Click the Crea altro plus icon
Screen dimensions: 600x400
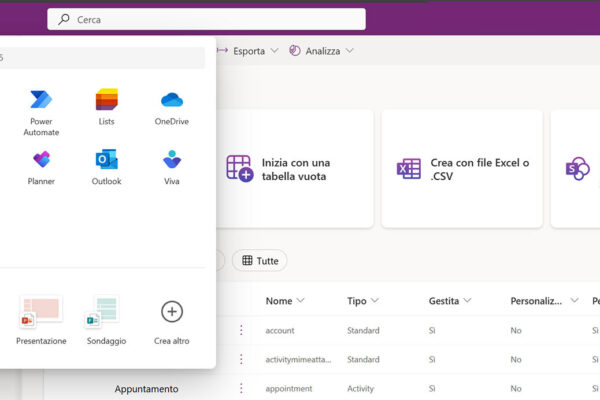point(172,312)
